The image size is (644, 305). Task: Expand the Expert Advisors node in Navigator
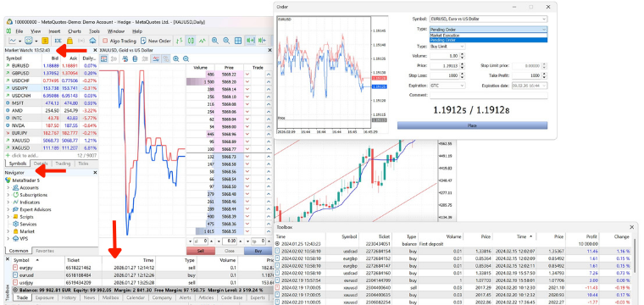[8, 209]
